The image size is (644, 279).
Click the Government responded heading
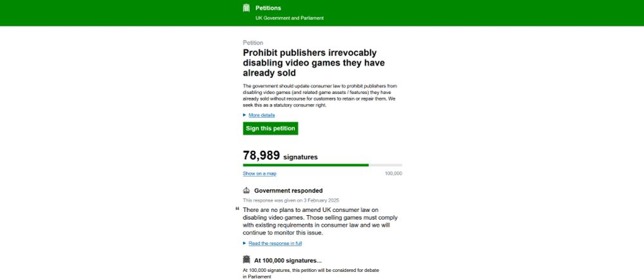(x=289, y=191)
